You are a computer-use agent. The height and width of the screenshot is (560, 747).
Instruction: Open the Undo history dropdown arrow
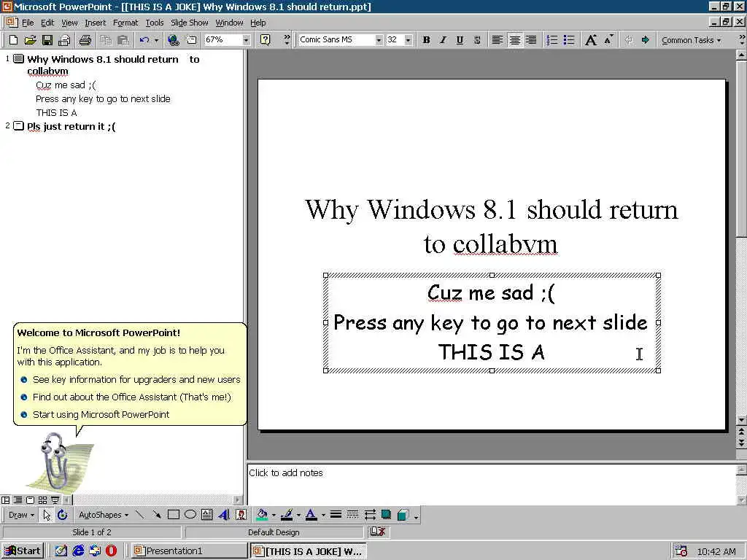[x=156, y=40]
